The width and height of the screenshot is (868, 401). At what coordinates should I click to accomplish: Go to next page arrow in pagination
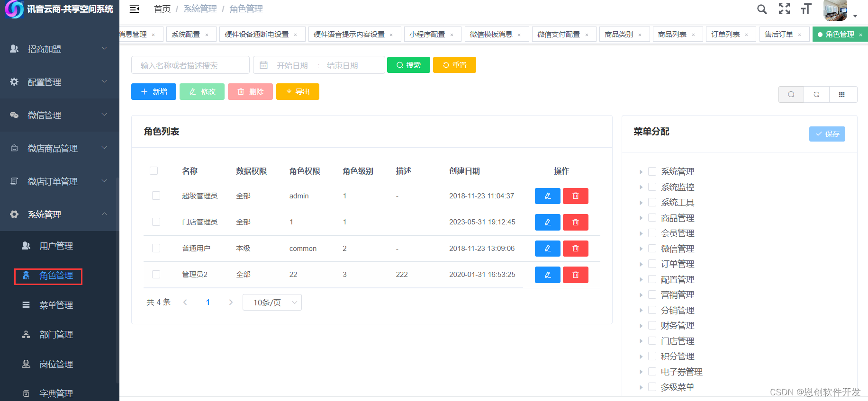click(231, 302)
